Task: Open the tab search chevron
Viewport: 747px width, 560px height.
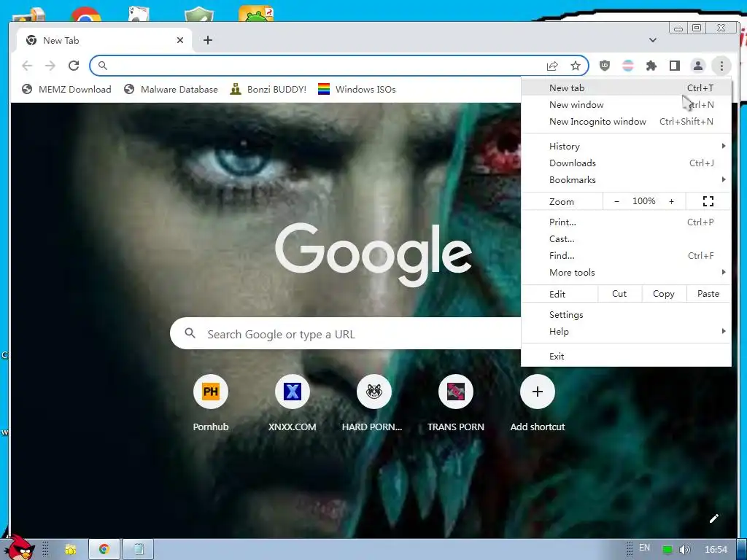Action: tap(653, 40)
